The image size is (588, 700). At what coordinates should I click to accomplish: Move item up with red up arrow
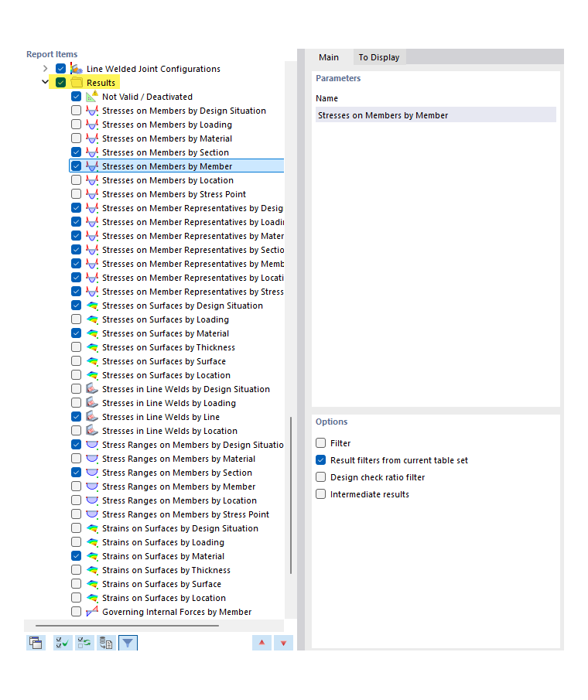tap(262, 643)
